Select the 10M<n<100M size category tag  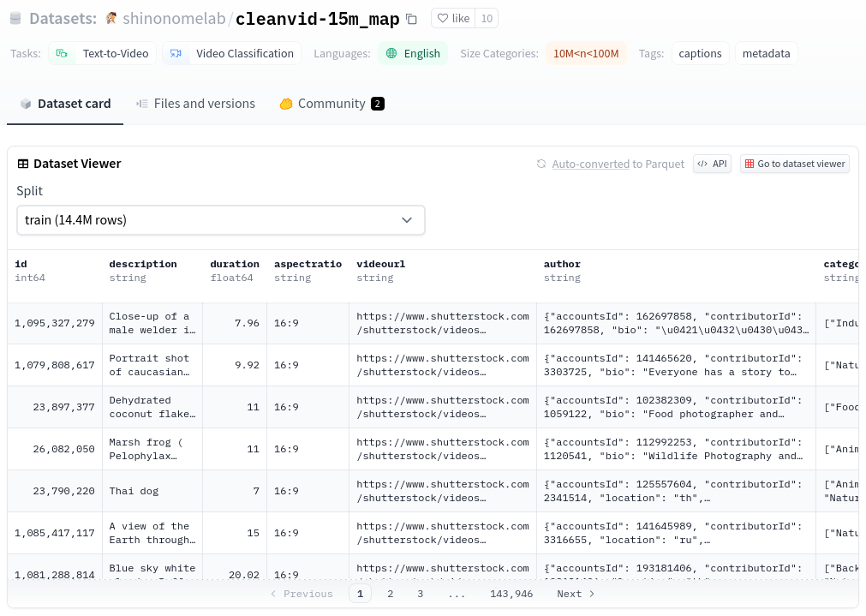(586, 54)
